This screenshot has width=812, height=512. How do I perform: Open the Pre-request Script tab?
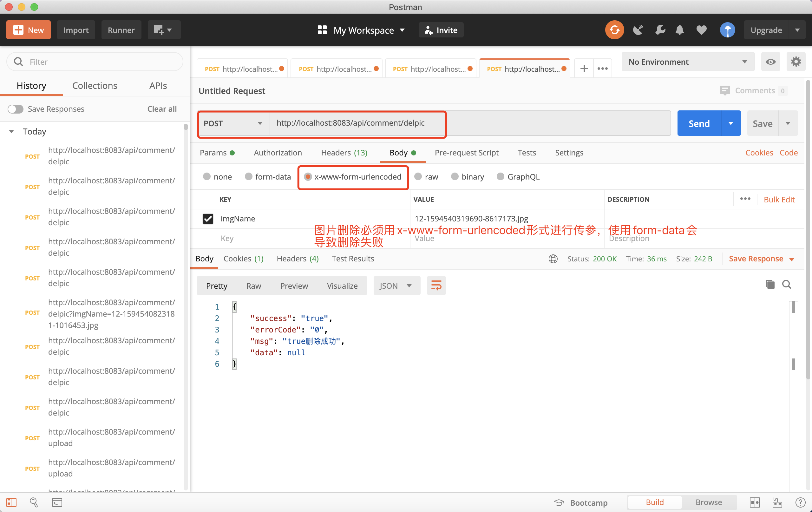click(466, 153)
